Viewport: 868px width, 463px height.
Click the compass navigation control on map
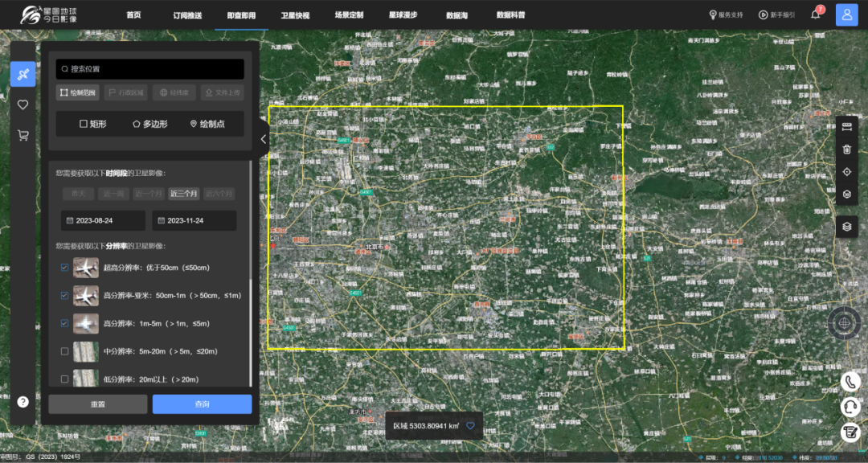click(844, 323)
